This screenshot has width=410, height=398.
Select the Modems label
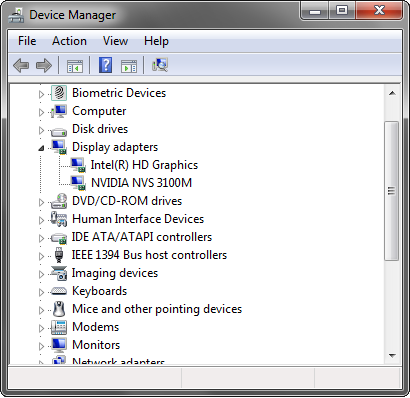point(96,327)
